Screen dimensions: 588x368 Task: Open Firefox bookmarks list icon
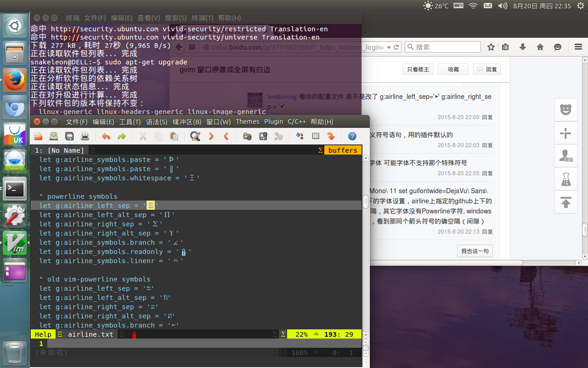(506, 47)
